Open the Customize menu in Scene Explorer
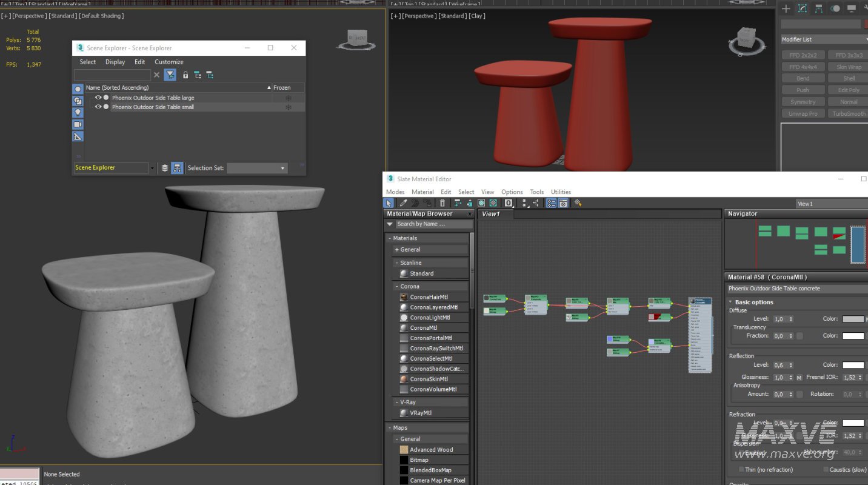Image resolution: width=868 pixels, height=485 pixels. 169,62
